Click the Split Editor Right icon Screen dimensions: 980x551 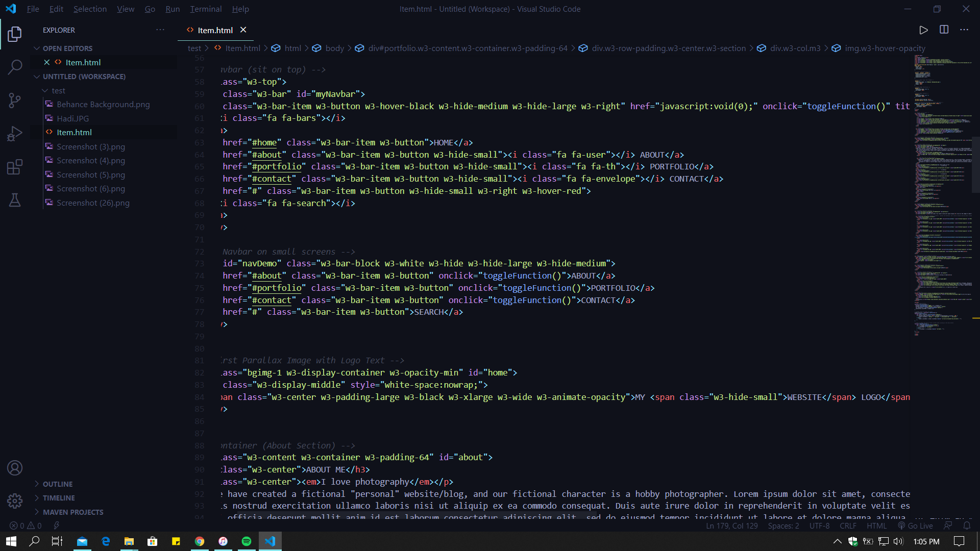click(x=944, y=30)
